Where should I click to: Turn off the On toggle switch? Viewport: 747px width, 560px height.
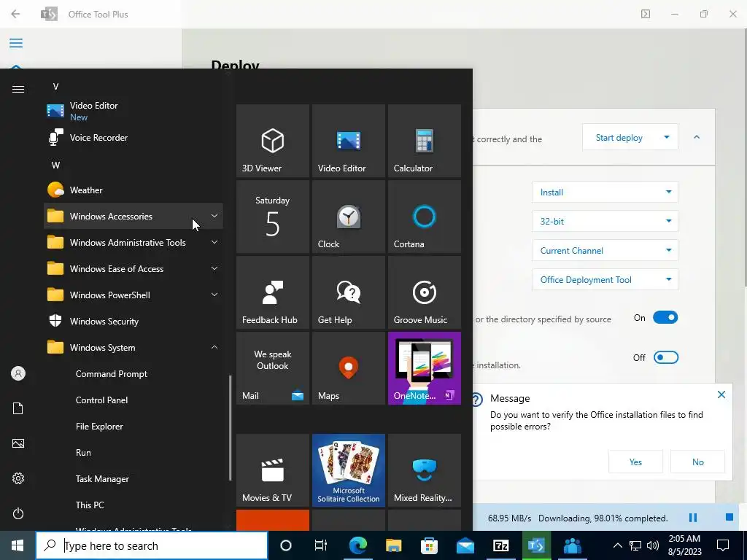click(665, 317)
